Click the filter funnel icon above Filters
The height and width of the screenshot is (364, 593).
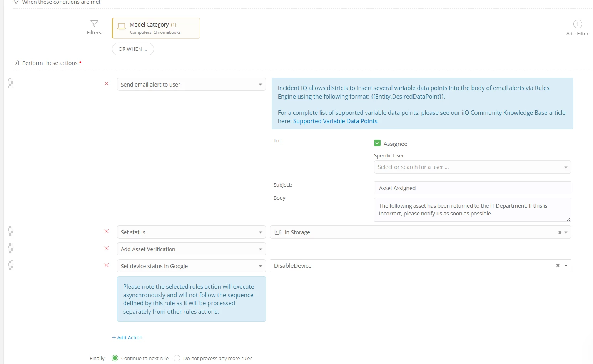pyautogui.click(x=94, y=23)
